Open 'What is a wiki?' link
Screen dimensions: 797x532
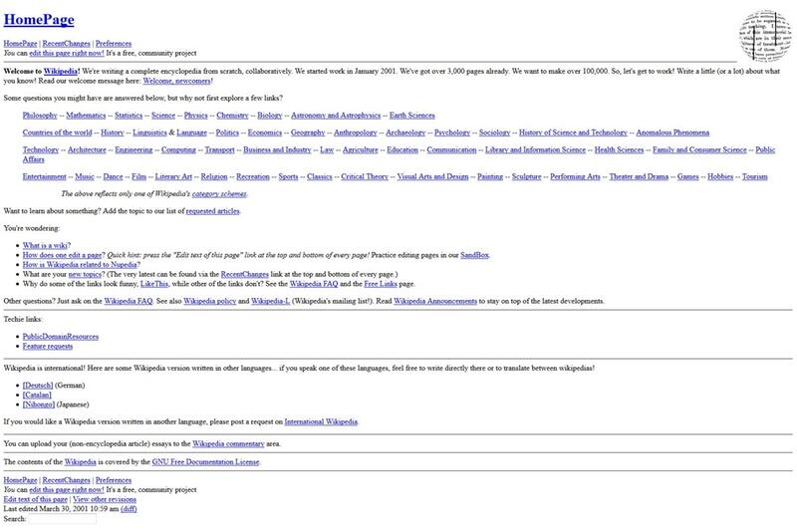point(46,245)
